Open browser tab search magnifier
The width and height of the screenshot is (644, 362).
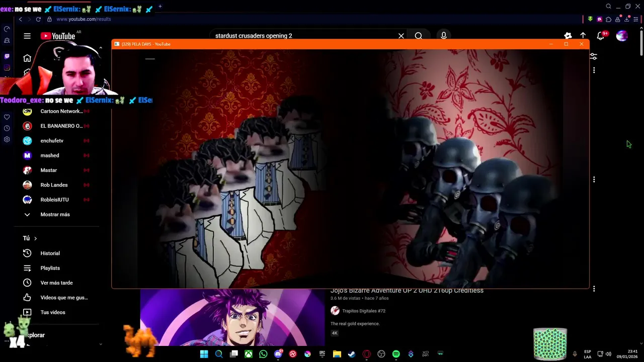[608, 7]
